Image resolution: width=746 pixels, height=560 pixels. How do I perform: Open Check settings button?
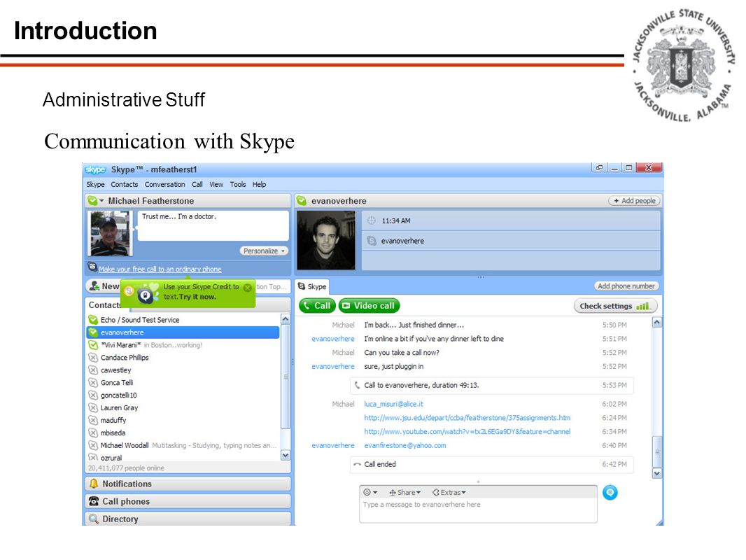point(614,306)
